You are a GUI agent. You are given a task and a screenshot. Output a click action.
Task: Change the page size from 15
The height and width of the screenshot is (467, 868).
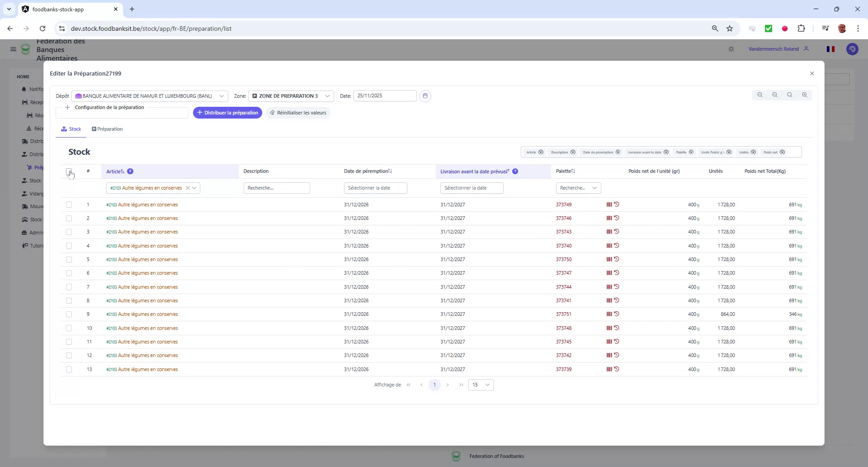481,385
